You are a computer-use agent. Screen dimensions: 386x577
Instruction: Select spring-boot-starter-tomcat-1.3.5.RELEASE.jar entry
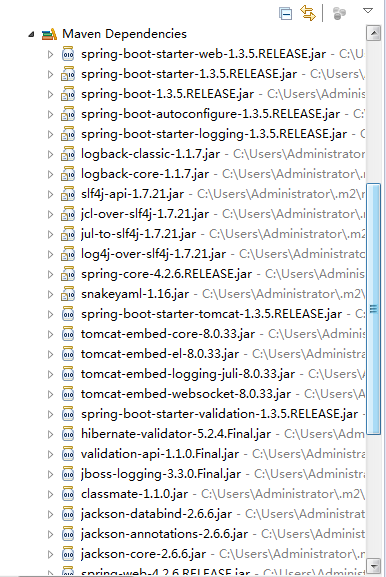[211, 314]
